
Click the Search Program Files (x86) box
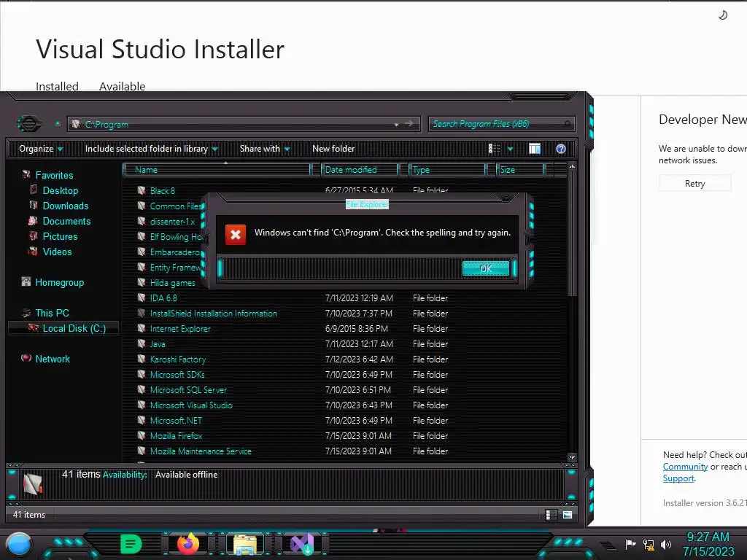tap(501, 124)
